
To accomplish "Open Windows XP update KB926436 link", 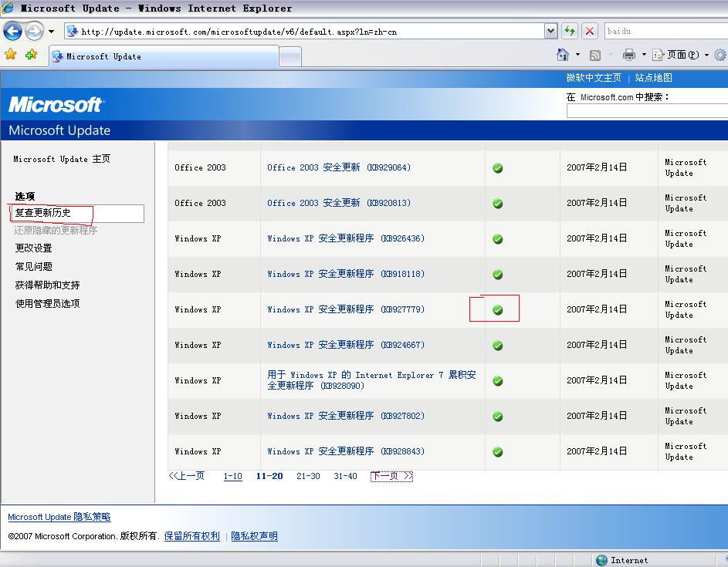I will point(346,238).
